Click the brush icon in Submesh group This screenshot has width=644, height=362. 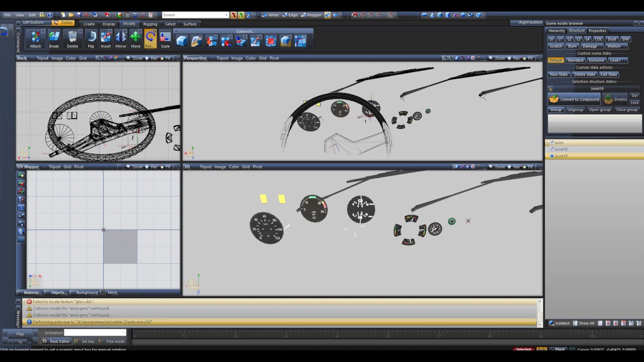[x=197, y=41]
